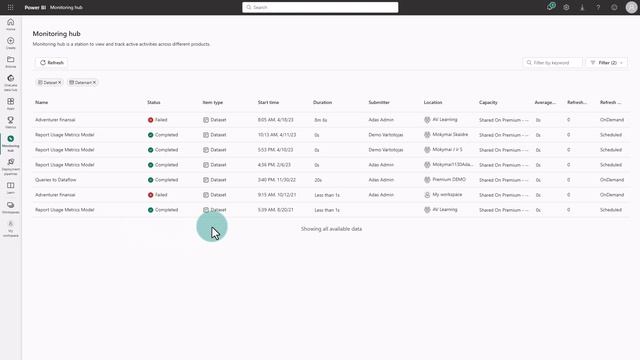Sort by the Start time column header

coord(268,102)
